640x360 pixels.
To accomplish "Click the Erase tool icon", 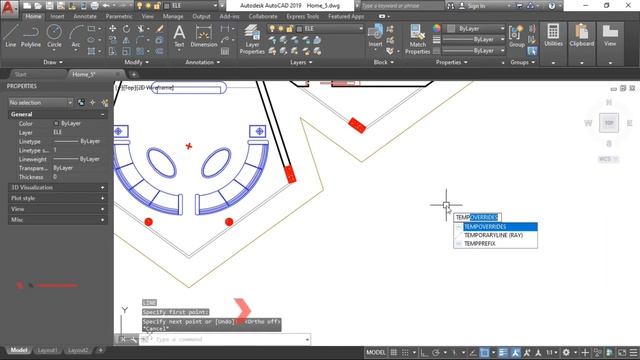I will (160, 29).
